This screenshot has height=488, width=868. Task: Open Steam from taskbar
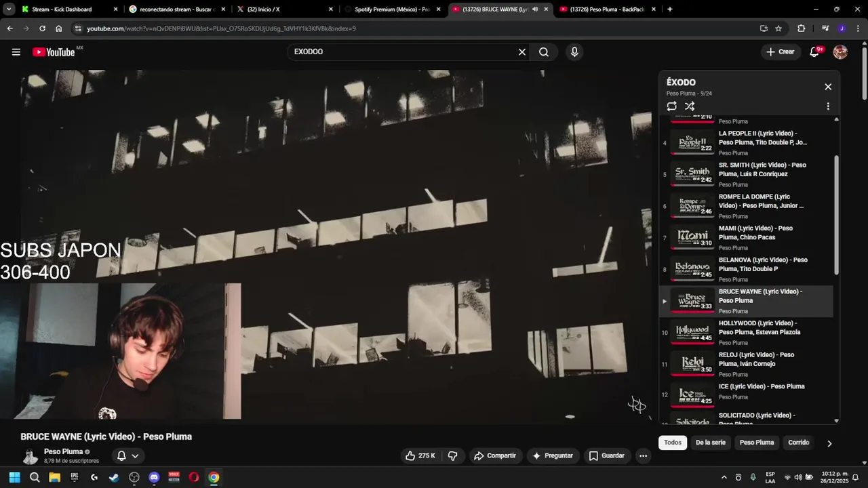(114, 477)
